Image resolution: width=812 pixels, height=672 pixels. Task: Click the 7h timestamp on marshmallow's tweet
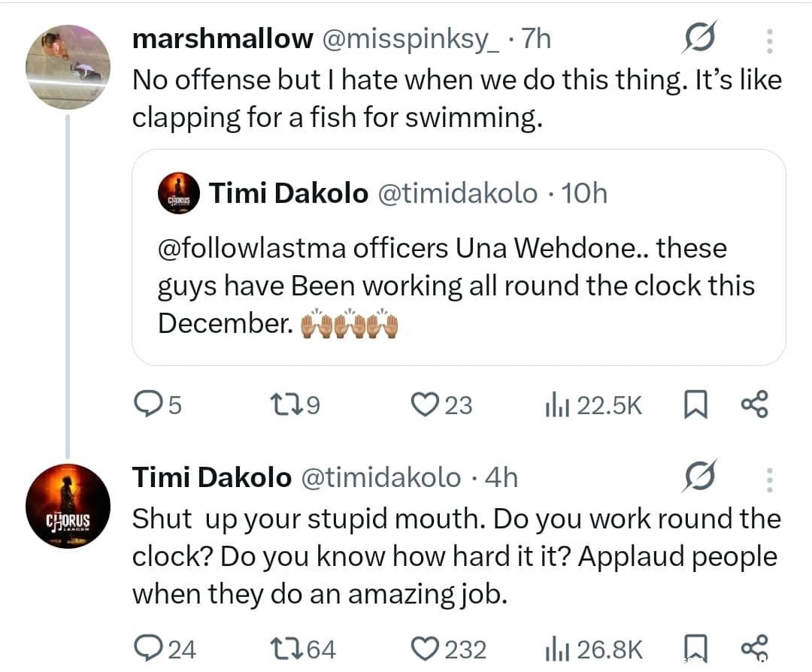[x=539, y=39]
